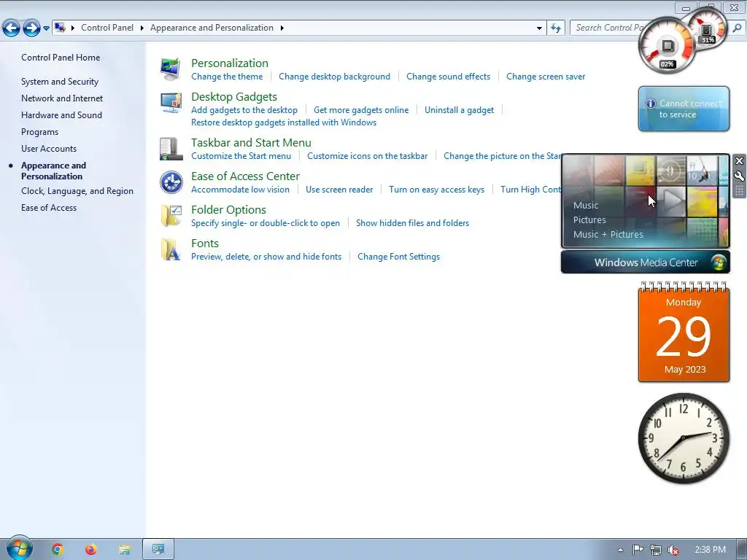Screen dimensions: 747x560
Task: Click the muted volume tray icon
Action: click(673, 550)
